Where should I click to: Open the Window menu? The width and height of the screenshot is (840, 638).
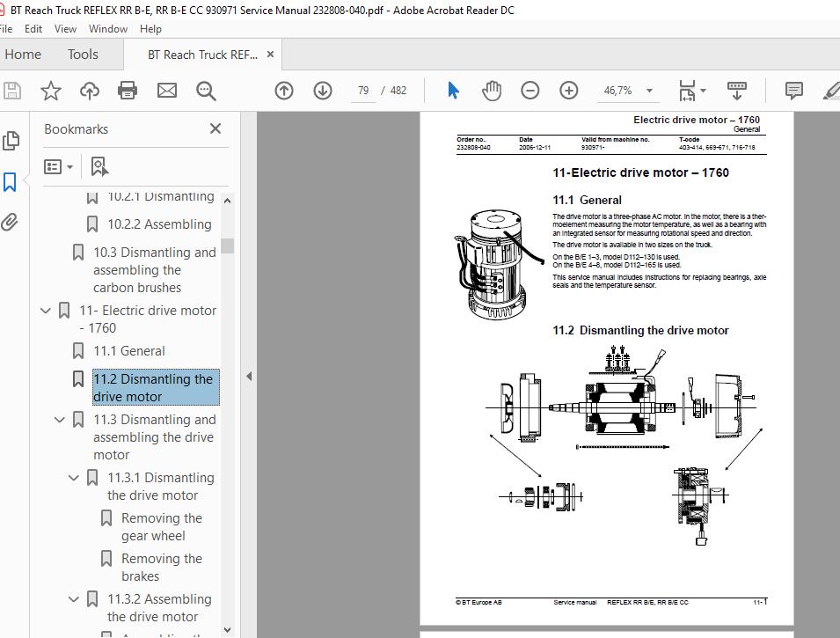[108, 29]
